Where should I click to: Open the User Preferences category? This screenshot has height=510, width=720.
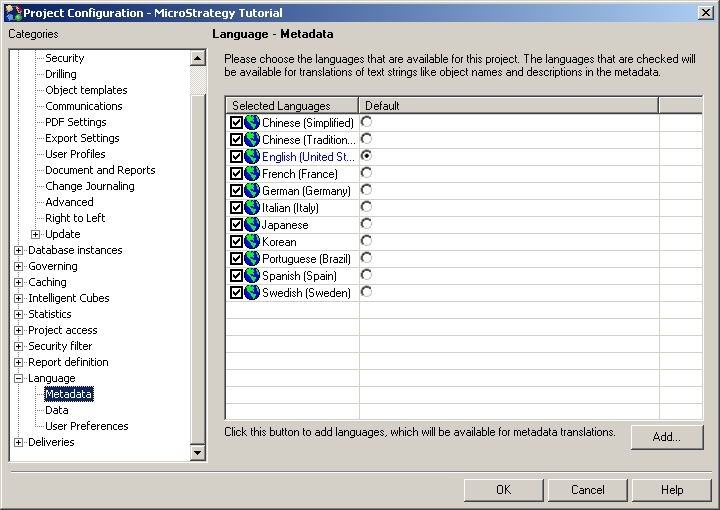click(86, 426)
